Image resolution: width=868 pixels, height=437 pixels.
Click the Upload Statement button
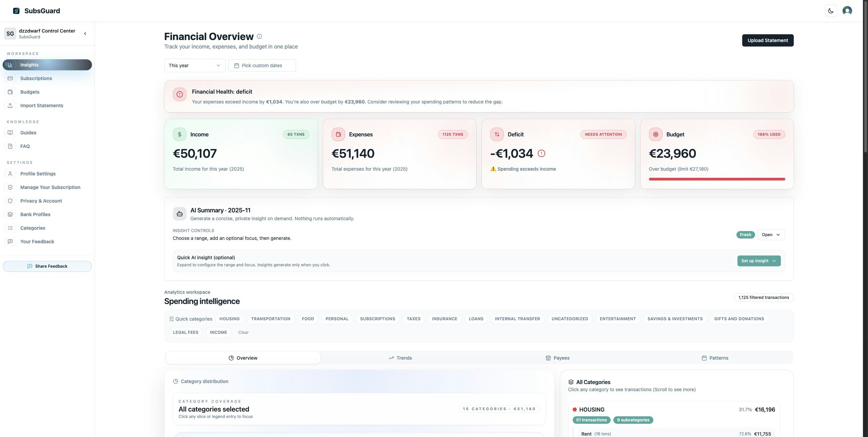pos(768,40)
